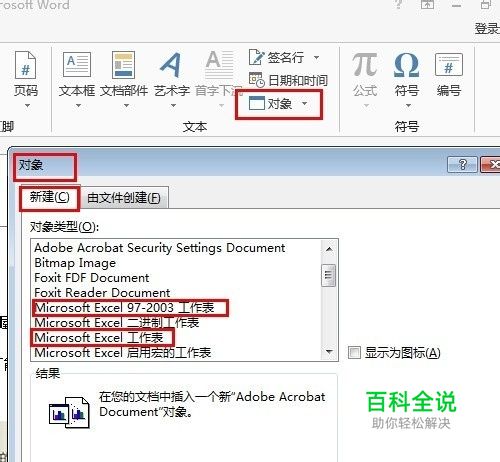Click the ribbon display options icon

428,4
